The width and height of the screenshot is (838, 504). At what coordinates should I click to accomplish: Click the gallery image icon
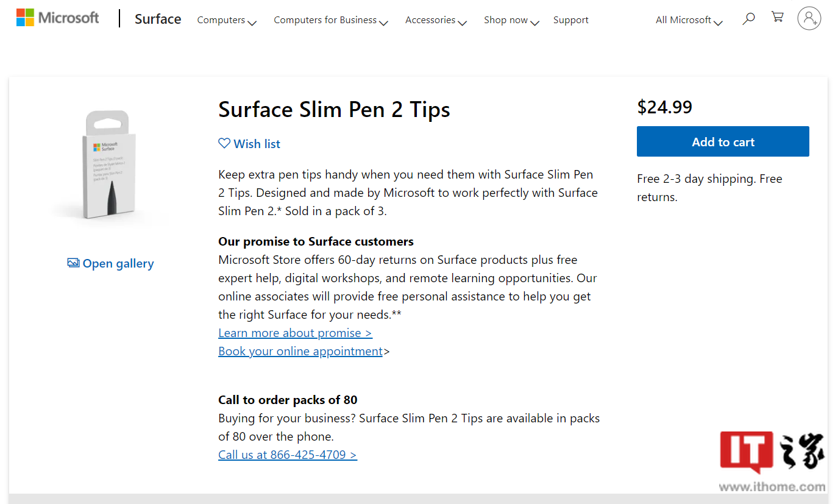pos(73,263)
